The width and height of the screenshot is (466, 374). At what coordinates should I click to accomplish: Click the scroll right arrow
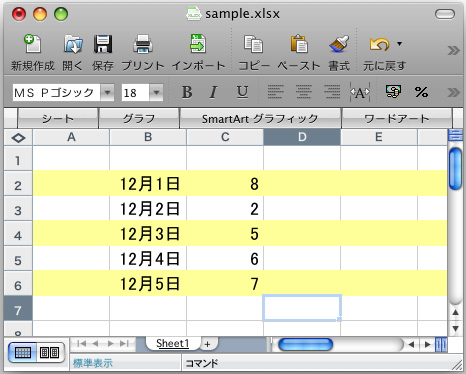428,344
